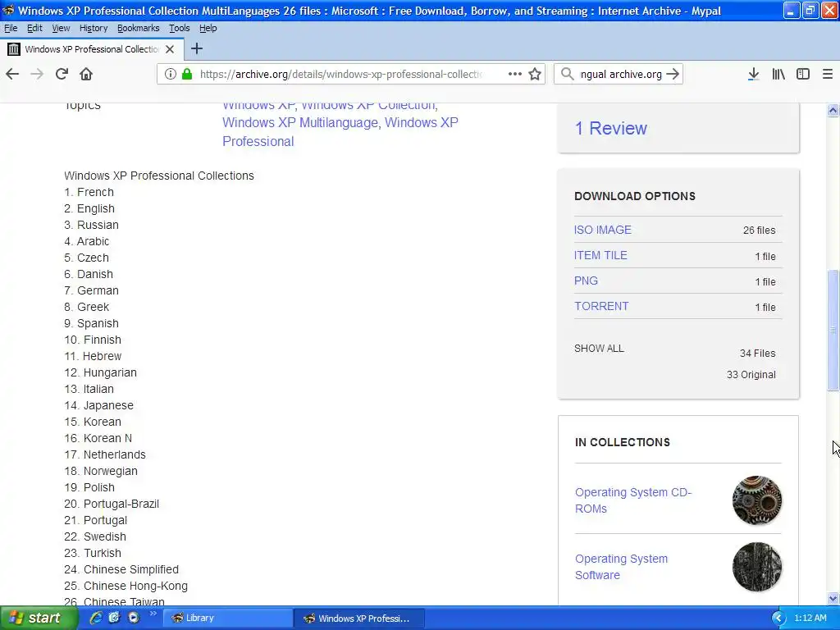This screenshot has height=630, width=840.
Task: Toggle the sidebar view
Action: point(803,74)
